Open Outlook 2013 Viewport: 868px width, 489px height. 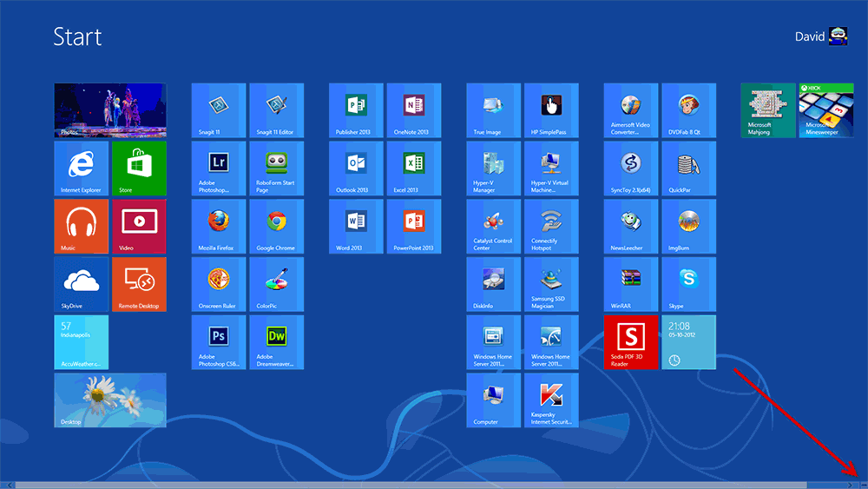coord(356,169)
